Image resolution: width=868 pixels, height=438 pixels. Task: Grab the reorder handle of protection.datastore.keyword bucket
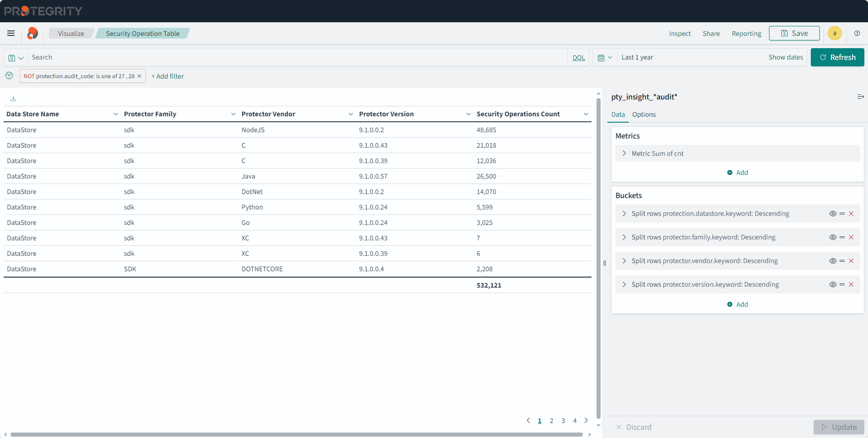tap(842, 214)
